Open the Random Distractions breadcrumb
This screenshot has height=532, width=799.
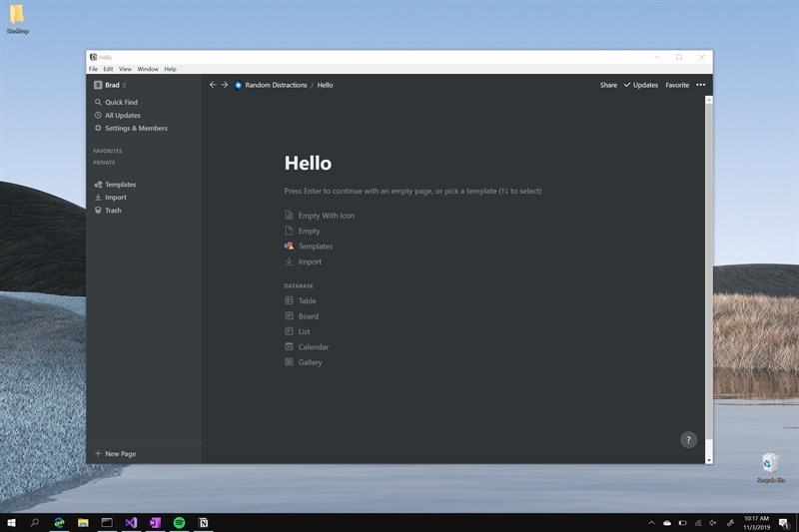(x=275, y=85)
